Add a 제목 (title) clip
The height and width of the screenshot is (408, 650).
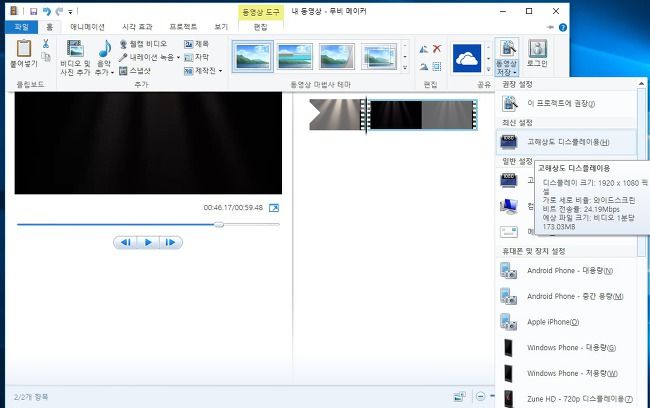pyautogui.click(x=196, y=44)
